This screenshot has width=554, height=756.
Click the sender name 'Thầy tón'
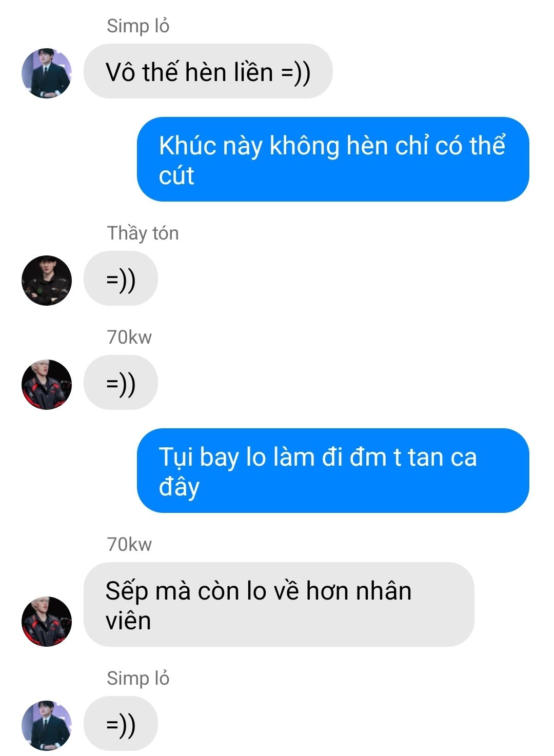tap(143, 233)
